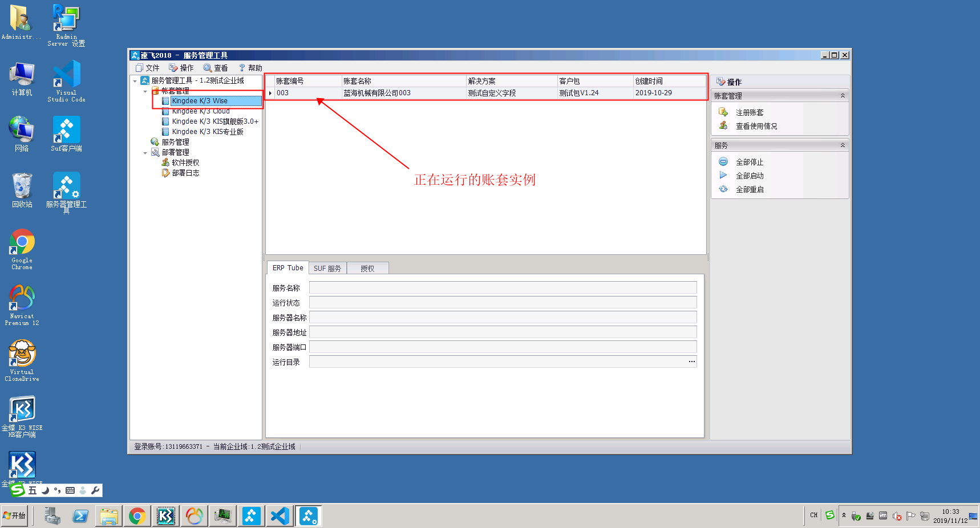Viewport: 980px width, 528px height.
Task: Open the 查看 menu
Action: tap(216, 68)
